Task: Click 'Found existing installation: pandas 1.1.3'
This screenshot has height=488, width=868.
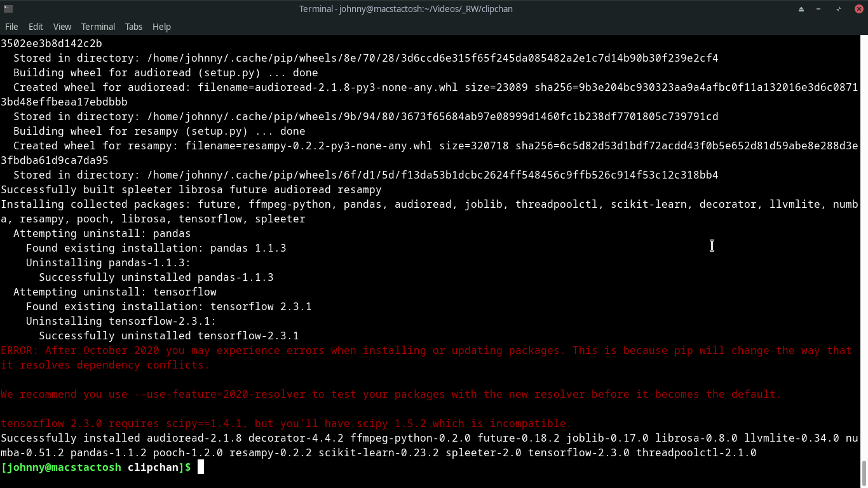Action: 156,248
